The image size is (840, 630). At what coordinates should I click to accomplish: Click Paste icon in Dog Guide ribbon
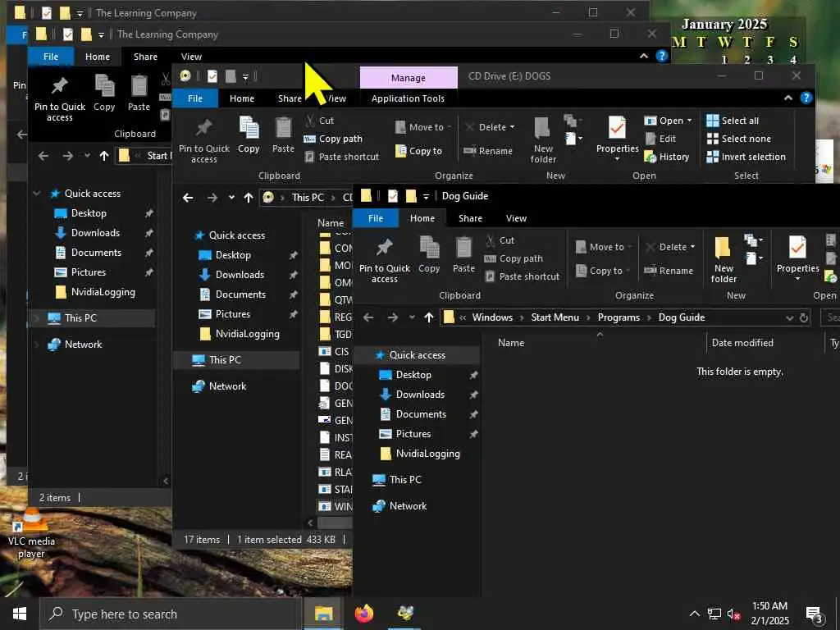pos(463,255)
